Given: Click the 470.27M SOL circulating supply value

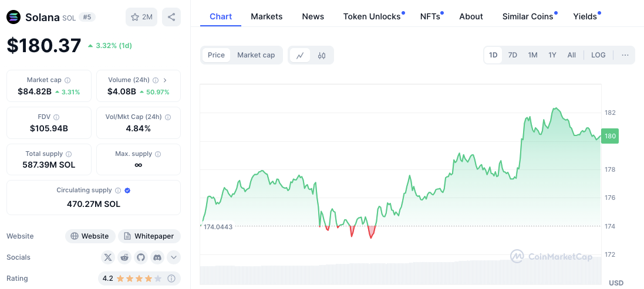Looking at the screenshot, I should pyautogui.click(x=94, y=204).
